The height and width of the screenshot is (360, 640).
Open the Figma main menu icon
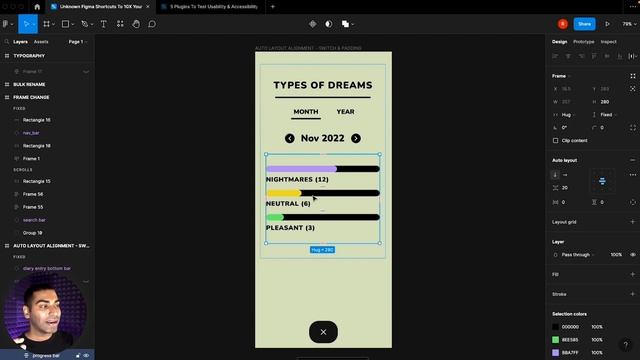[6, 24]
